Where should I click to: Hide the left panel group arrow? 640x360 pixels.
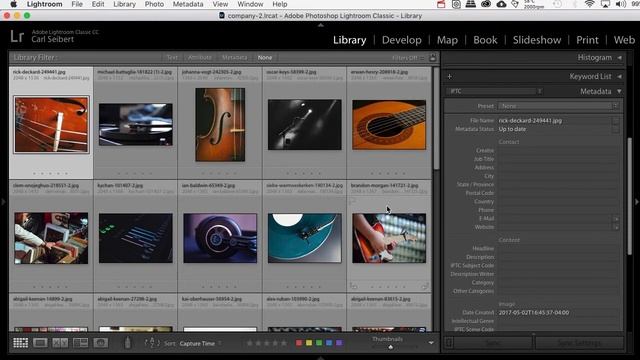point(3,201)
